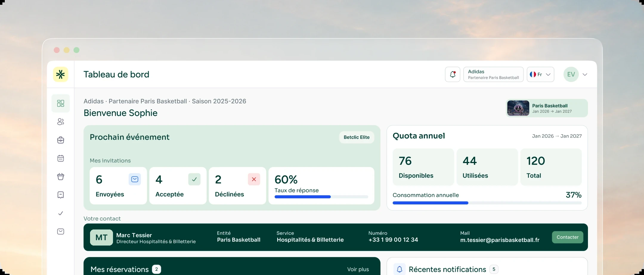The width and height of the screenshot is (644, 275).
Task: Click the Tableau de bord title
Action: click(x=116, y=74)
